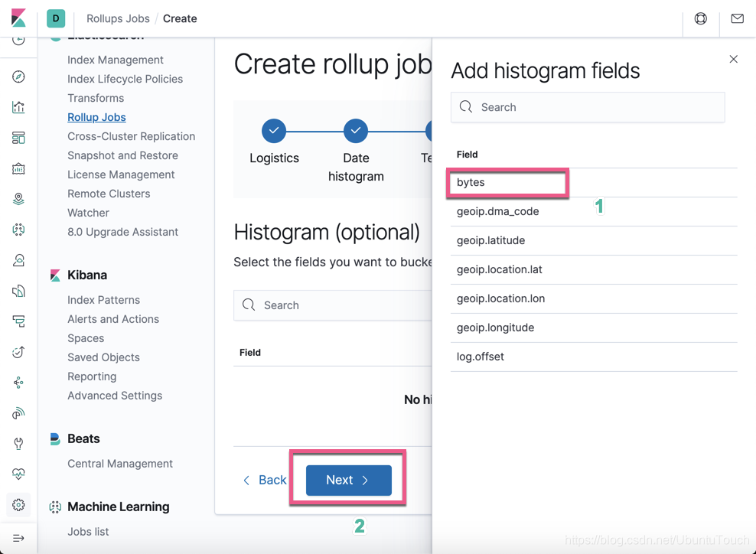Select the geoip.latitude field

pos(594,240)
